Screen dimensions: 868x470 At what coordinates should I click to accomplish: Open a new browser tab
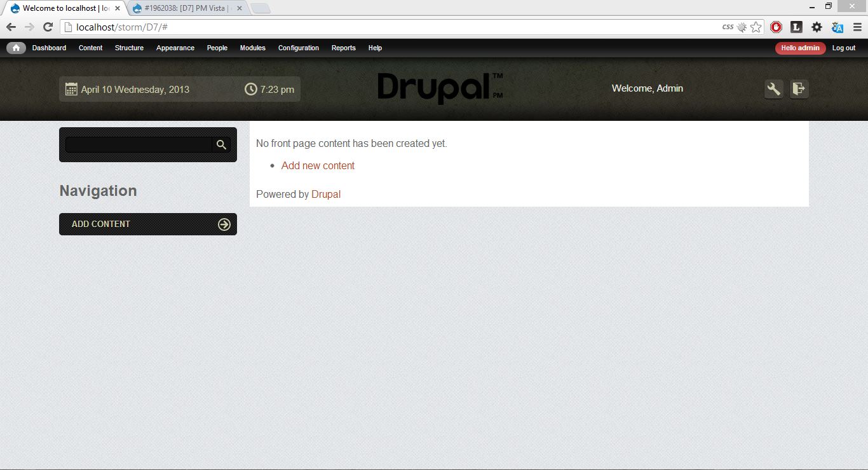click(261, 8)
